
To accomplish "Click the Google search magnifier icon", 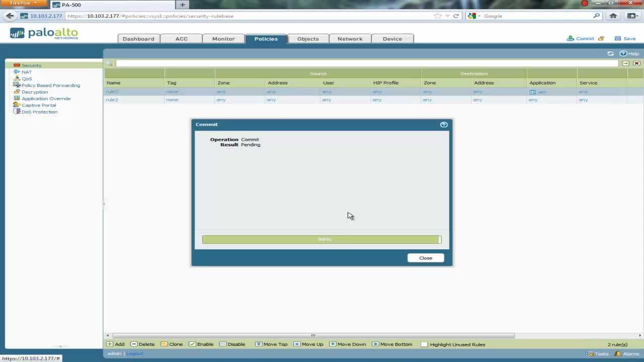I will (597, 16).
